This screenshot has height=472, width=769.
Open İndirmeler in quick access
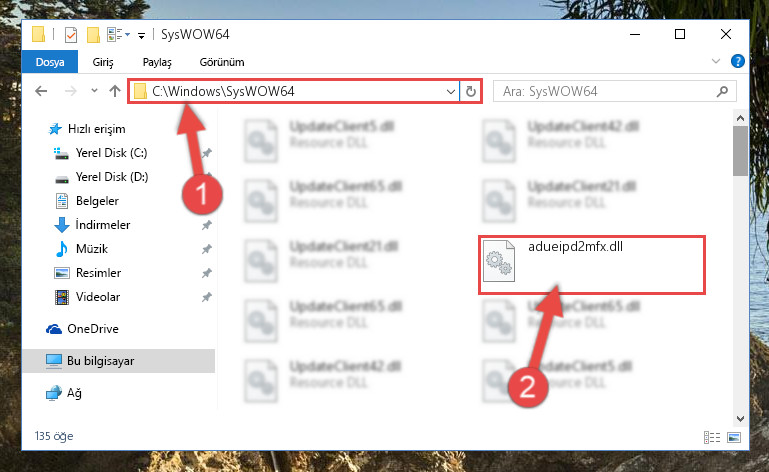(x=103, y=225)
